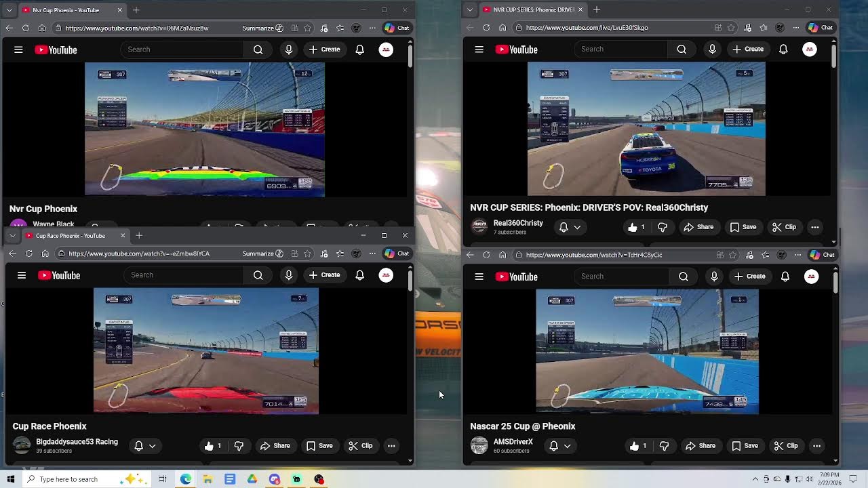Screen dimensions: 868x488
Task: Open tab actions dropdown in Nvr Cup Phoenix window
Action: (x=9, y=10)
